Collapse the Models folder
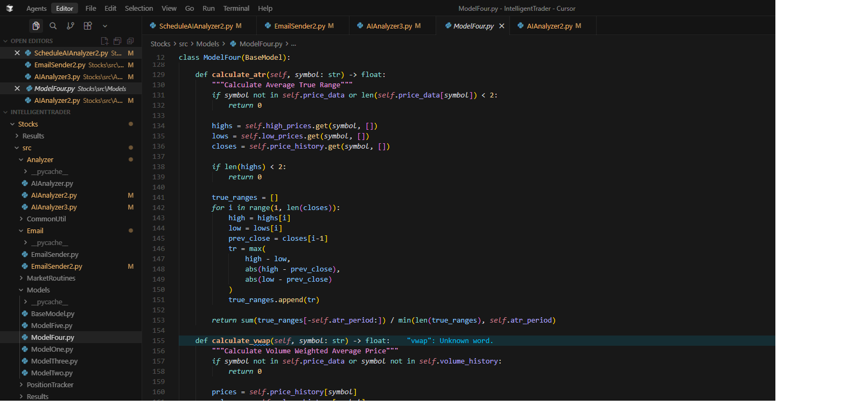This screenshot has width=868, height=412. [38, 290]
